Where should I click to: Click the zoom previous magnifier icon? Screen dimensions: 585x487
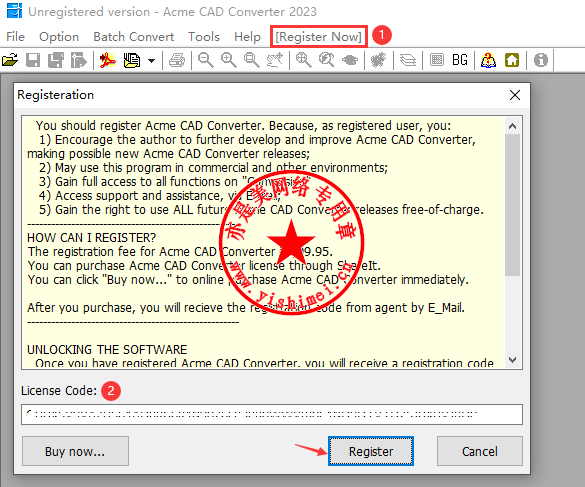[327, 60]
